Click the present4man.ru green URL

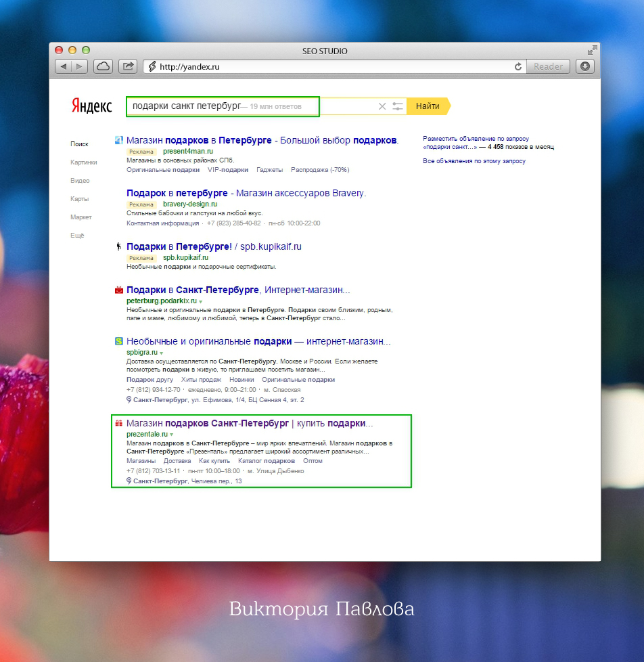(x=188, y=151)
